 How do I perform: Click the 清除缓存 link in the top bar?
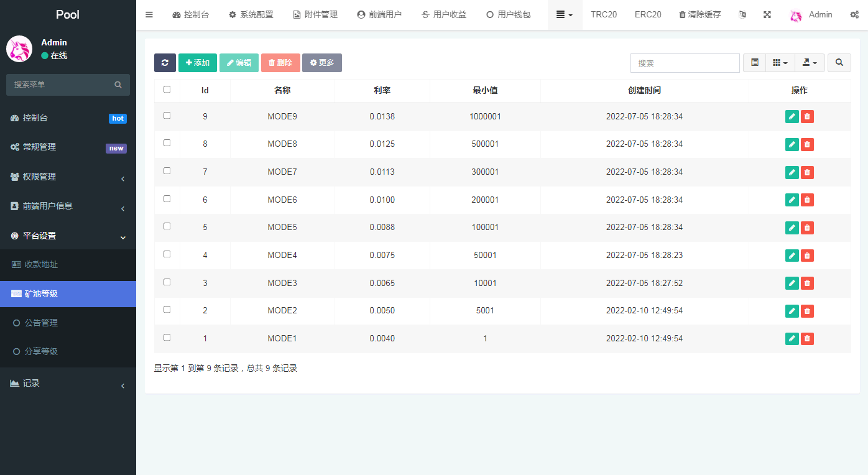click(x=699, y=14)
